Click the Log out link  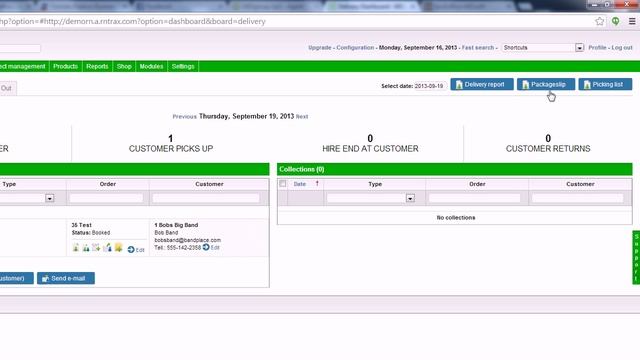pos(622,48)
